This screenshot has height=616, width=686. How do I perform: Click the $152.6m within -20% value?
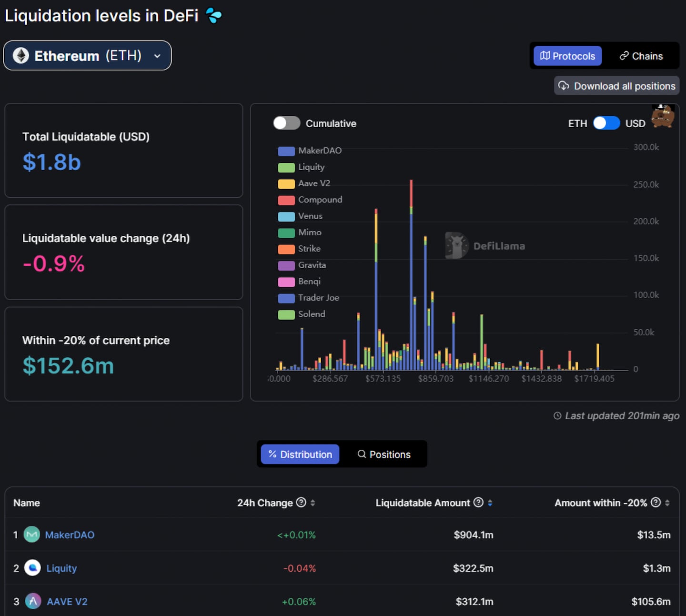pyautogui.click(x=68, y=365)
